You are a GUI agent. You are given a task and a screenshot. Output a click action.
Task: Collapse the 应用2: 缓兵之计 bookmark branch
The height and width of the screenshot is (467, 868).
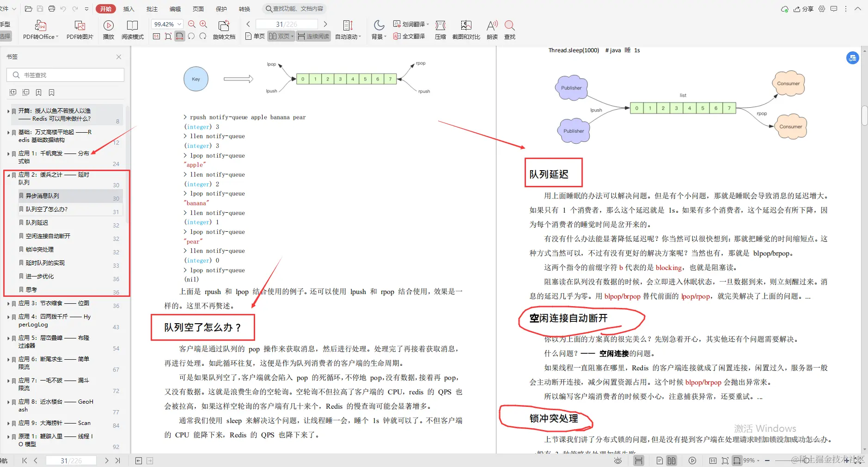click(x=8, y=175)
